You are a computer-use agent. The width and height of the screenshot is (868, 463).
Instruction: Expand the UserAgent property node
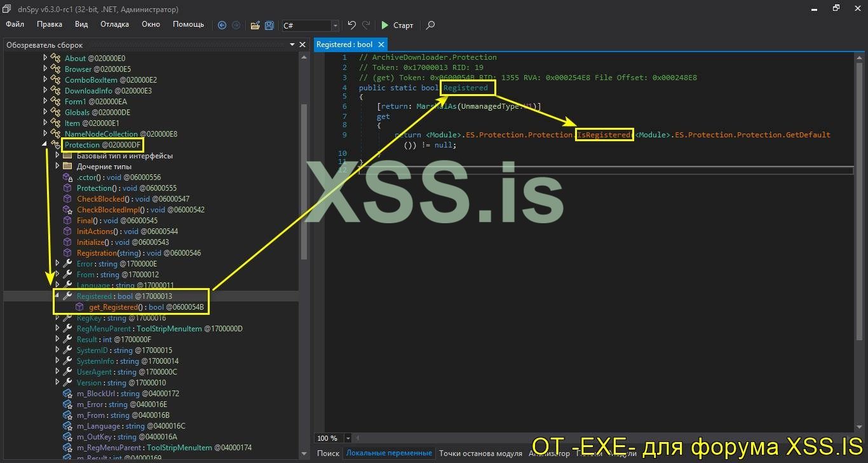point(57,371)
